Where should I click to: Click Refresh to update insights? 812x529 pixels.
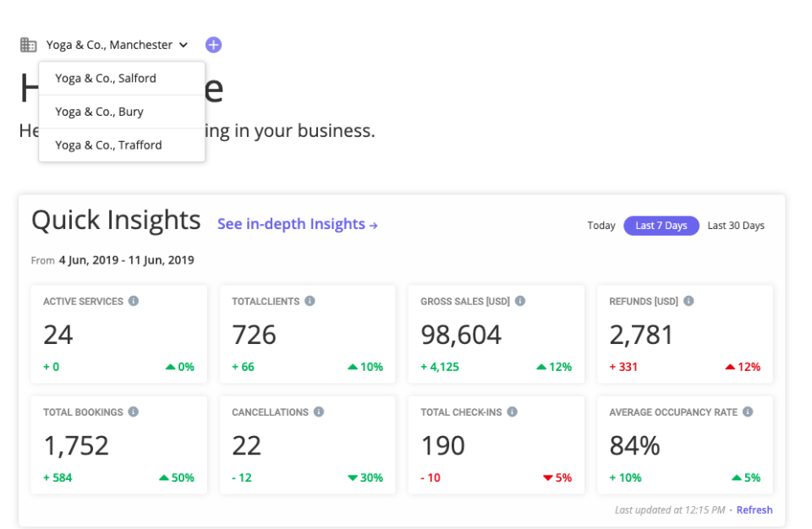click(x=754, y=510)
